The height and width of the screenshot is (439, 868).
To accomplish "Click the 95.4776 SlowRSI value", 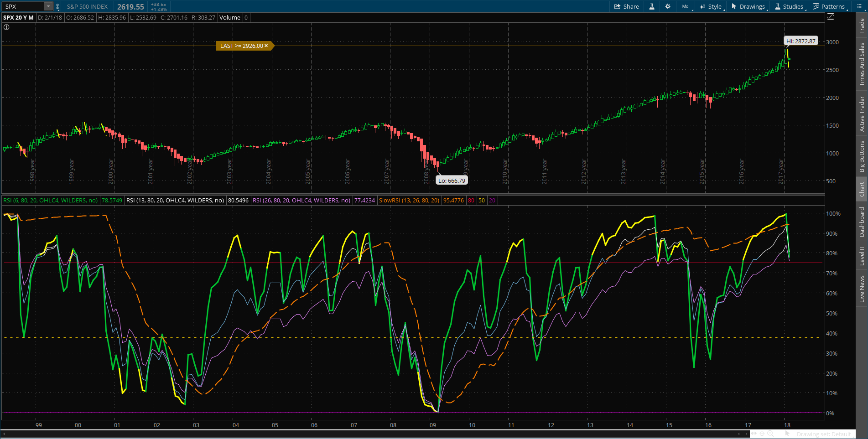I will 453,200.
